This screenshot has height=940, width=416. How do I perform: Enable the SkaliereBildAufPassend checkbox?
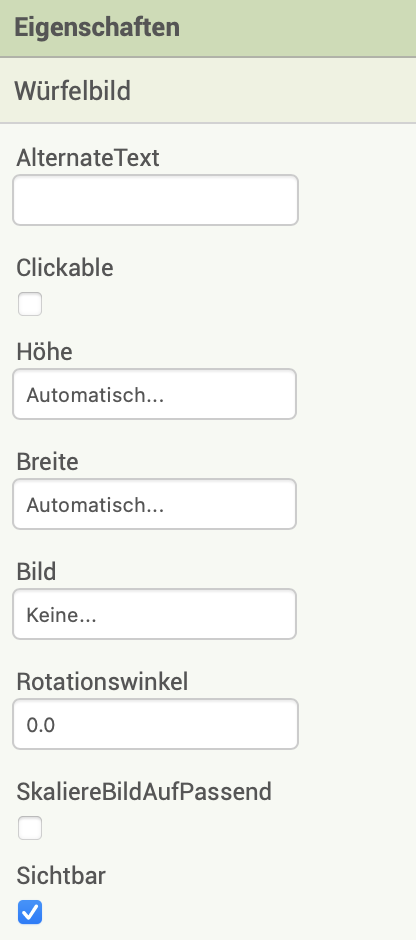(x=30, y=828)
